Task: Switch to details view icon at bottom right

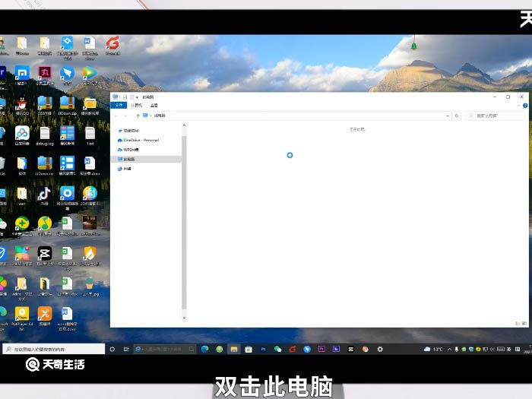Action: point(518,323)
